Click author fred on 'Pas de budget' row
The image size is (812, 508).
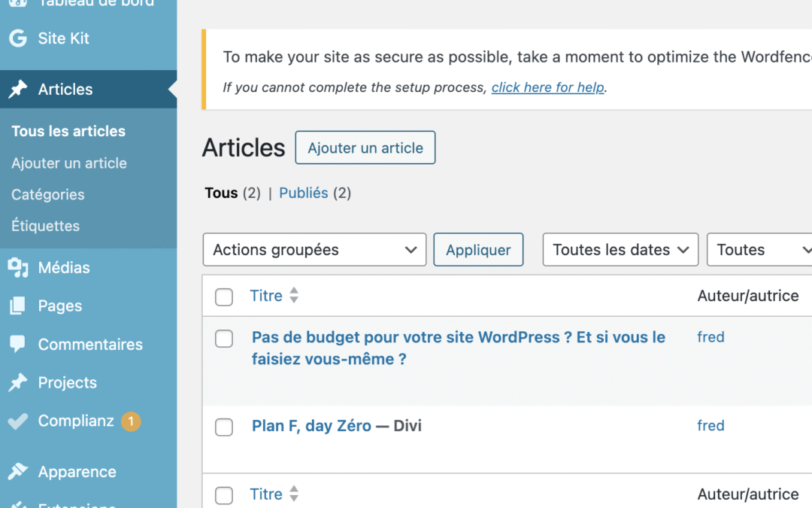click(710, 337)
